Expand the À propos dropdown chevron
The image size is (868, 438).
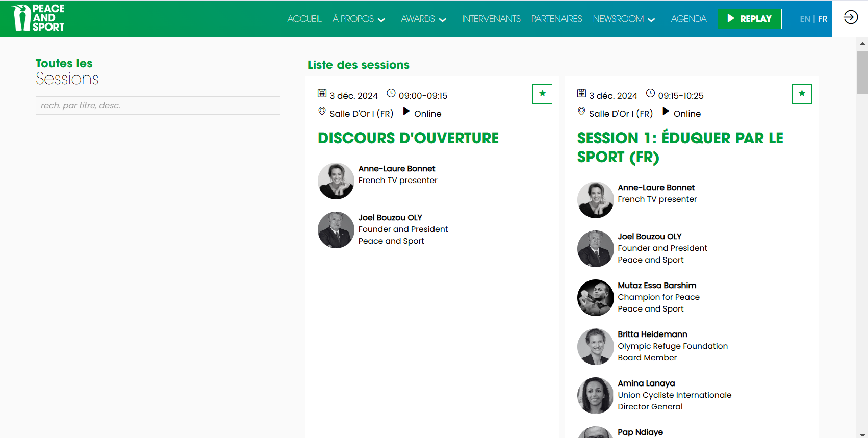tap(381, 20)
